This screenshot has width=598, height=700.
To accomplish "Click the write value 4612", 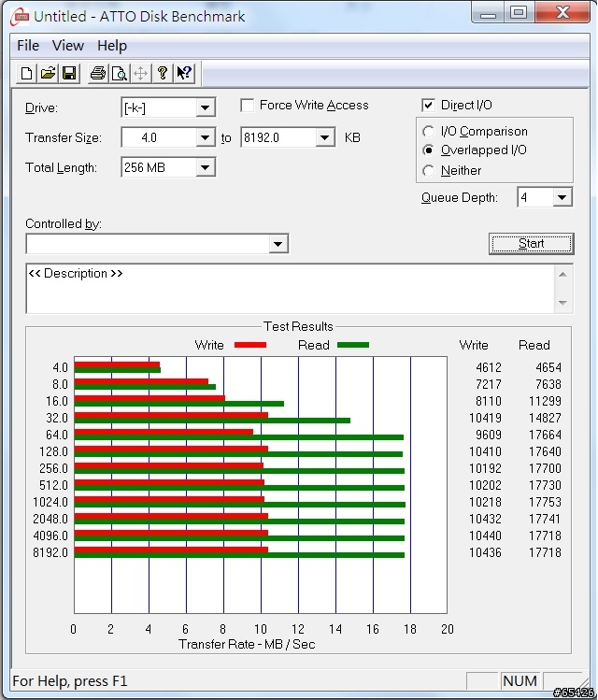I will tap(489, 367).
